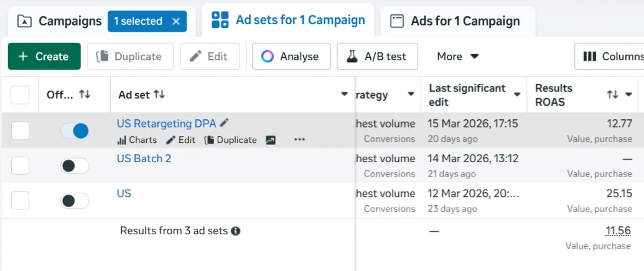Screen dimensions: 644x271
Task: Open the Ad set column dropdown arrow
Action: (345, 94)
